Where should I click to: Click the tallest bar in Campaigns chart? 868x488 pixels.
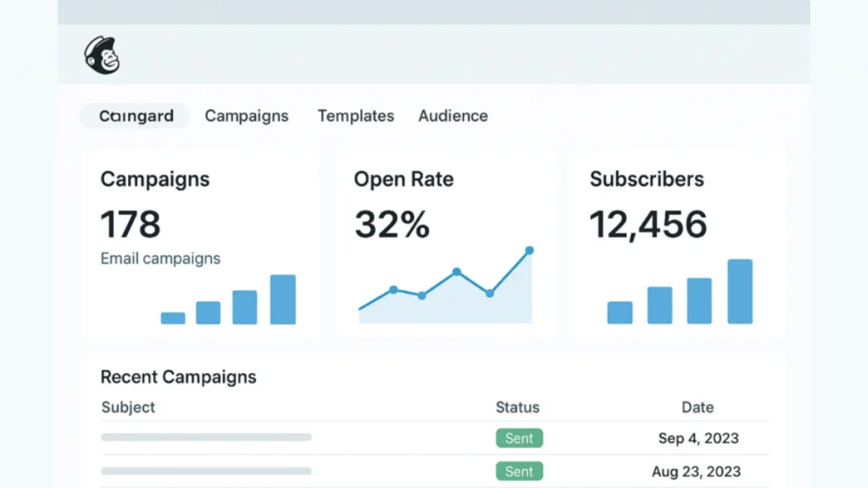point(283,297)
